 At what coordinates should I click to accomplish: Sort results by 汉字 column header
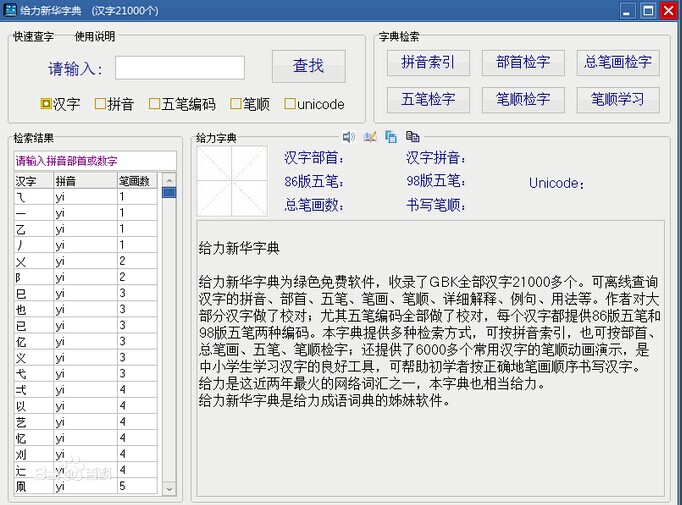coord(33,181)
